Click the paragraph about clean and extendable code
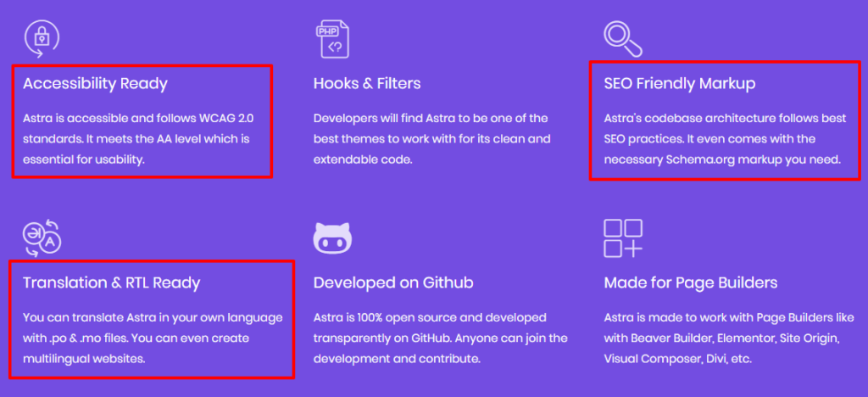This screenshot has height=397, width=868. point(431,139)
